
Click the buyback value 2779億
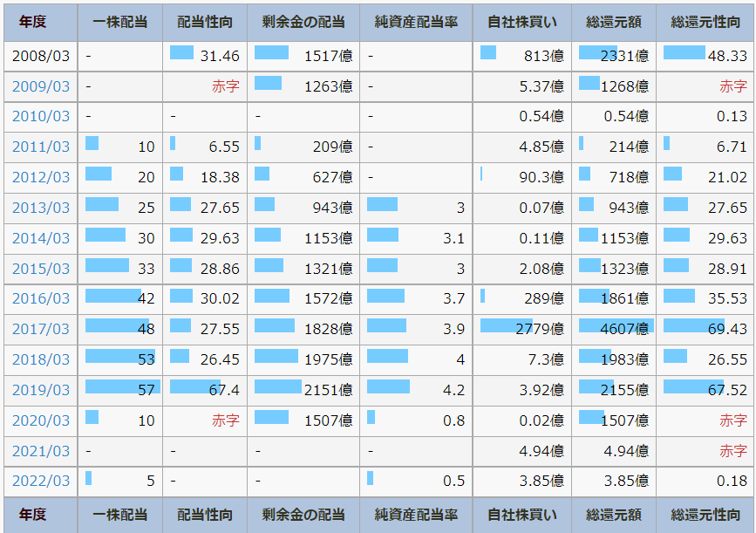540,329
